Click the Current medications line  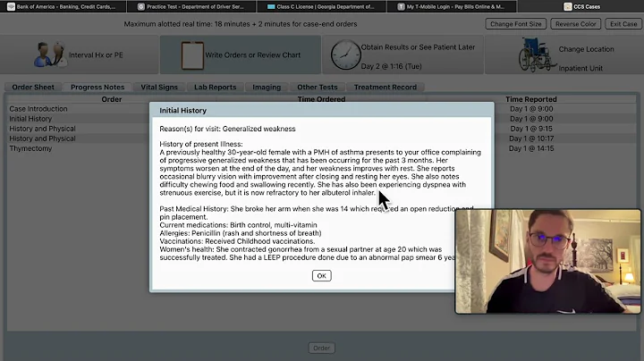pos(238,225)
